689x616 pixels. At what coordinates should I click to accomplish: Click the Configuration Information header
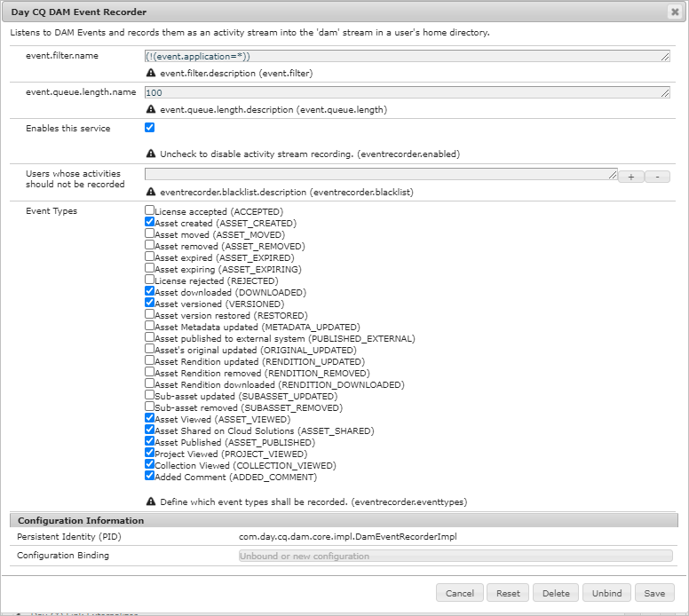click(x=344, y=520)
